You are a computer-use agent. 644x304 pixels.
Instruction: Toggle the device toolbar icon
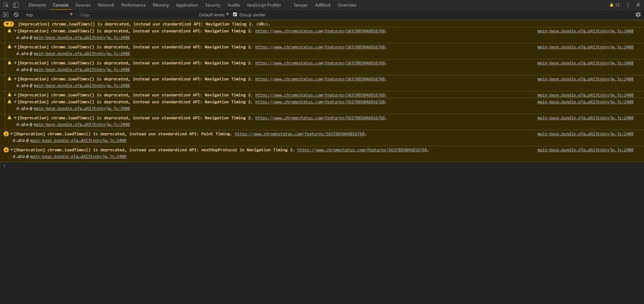pos(16,5)
